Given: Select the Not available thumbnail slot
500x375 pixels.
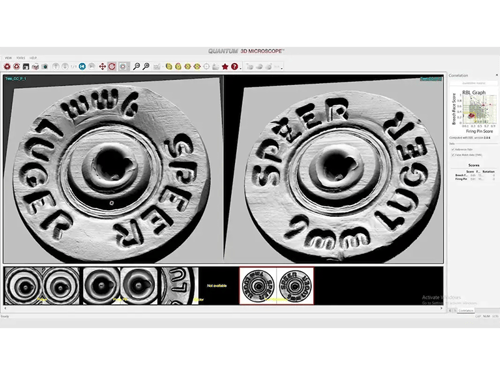Looking at the screenshot, I should pyautogui.click(x=217, y=286).
